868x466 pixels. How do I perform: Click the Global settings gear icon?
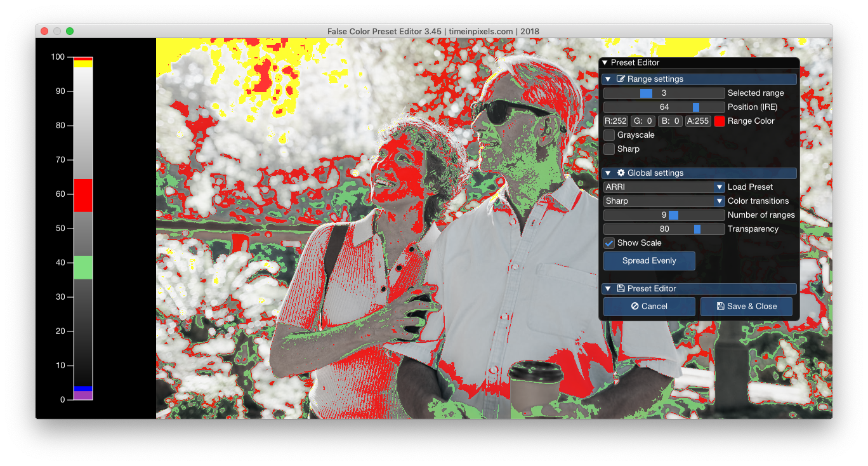pyautogui.click(x=621, y=173)
